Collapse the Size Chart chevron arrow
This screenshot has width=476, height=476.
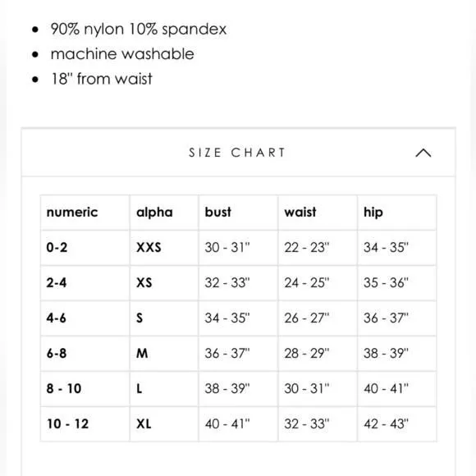pos(423,153)
